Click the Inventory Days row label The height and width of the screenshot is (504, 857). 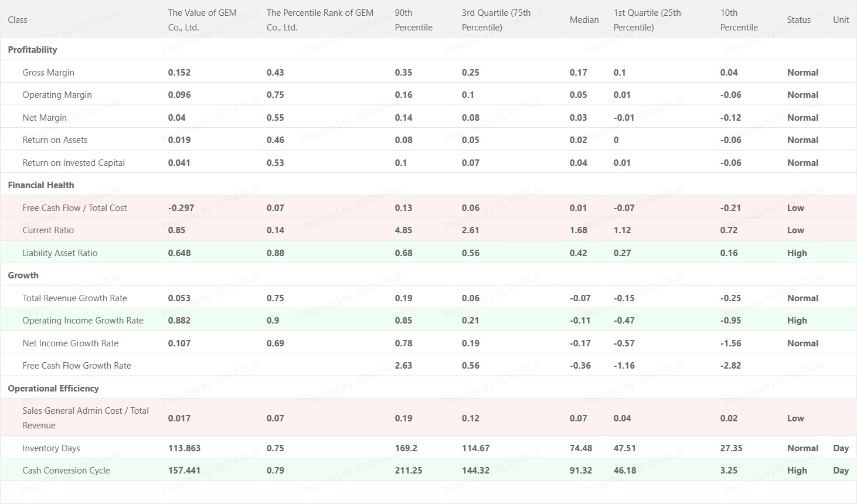[51, 448]
